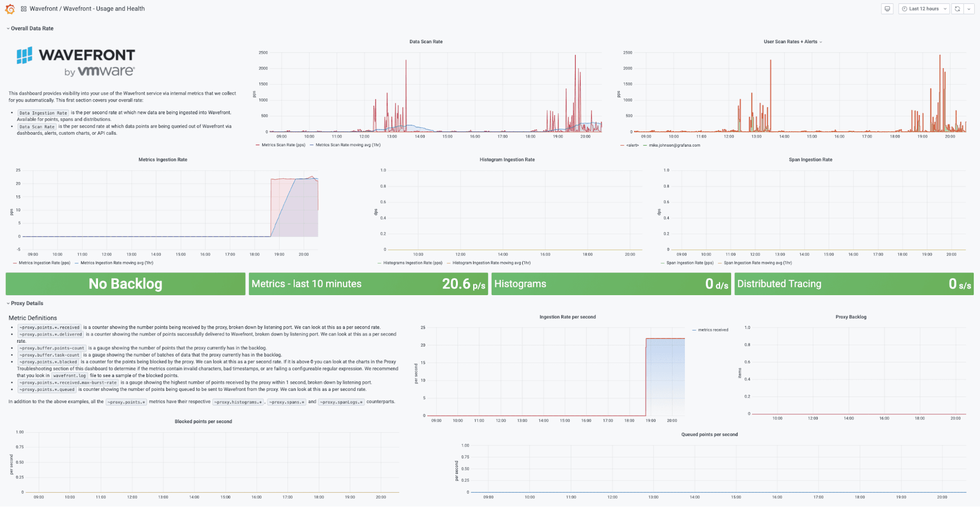The width and height of the screenshot is (980, 507).
Task: Click the '~proxy.buffer.task-count' code label
Action: point(50,355)
